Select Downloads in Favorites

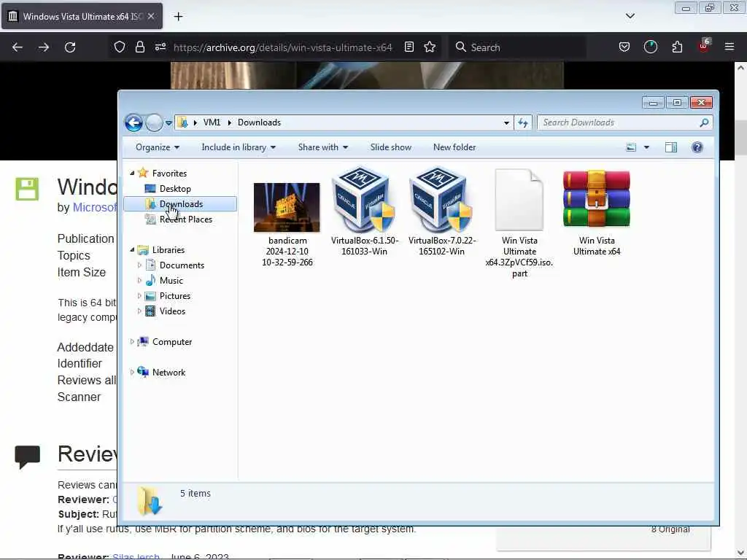tap(180, 204)
